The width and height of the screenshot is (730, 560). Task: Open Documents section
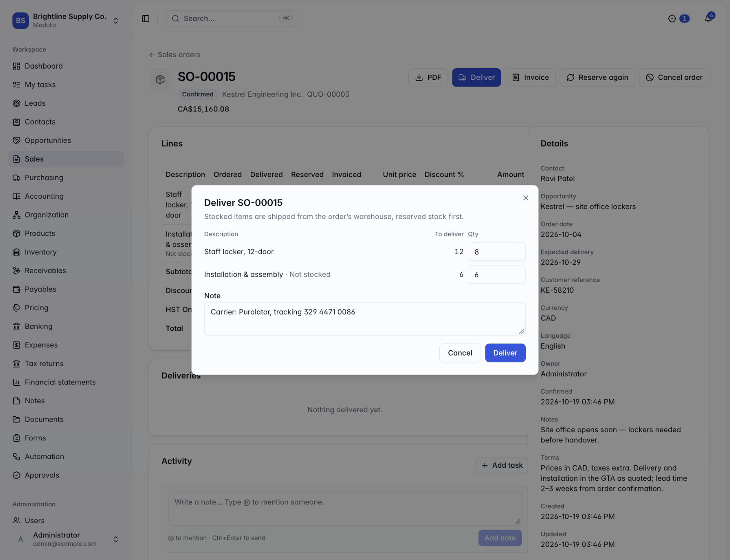66,419
